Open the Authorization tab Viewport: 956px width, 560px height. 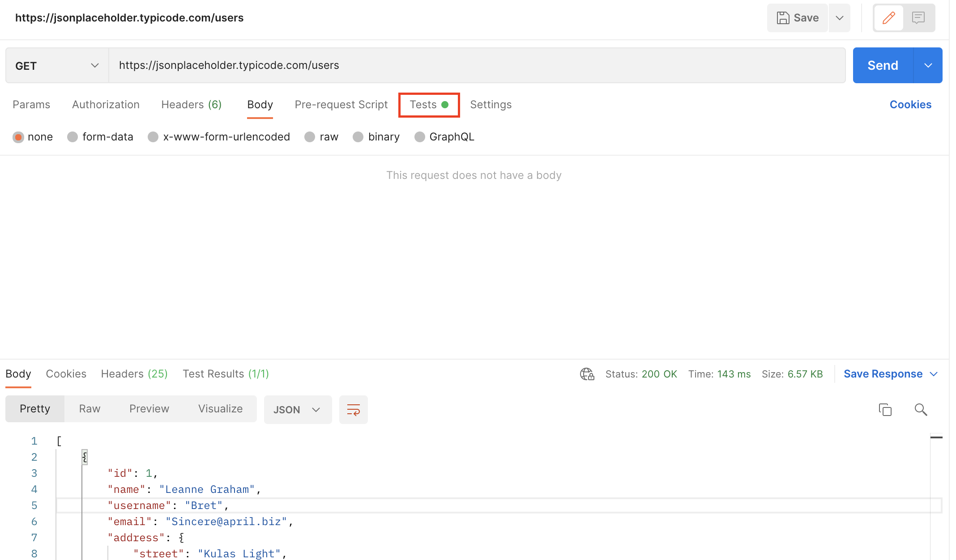pos(106,105)
